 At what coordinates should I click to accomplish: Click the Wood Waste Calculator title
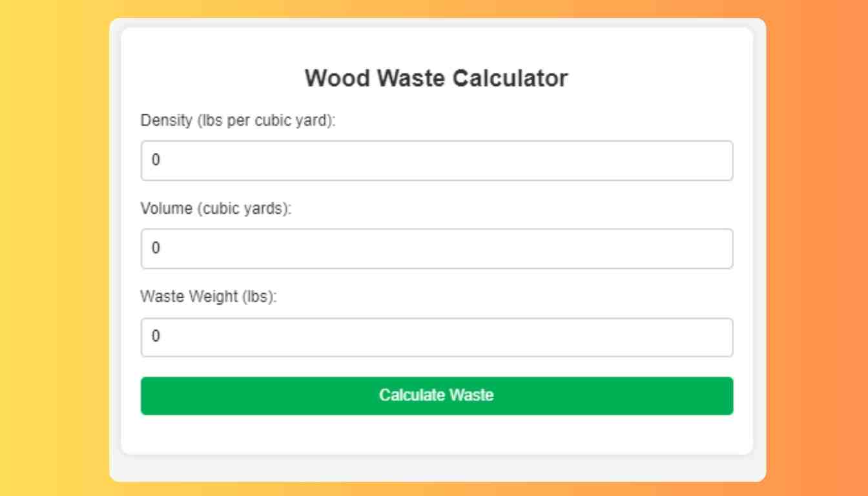click(x=436, y=77)
